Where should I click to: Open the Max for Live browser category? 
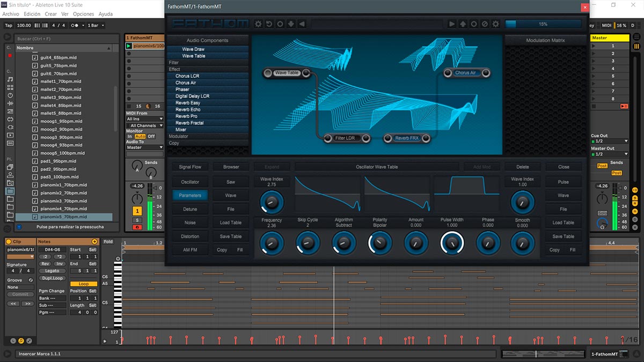[x=10, y=119]
